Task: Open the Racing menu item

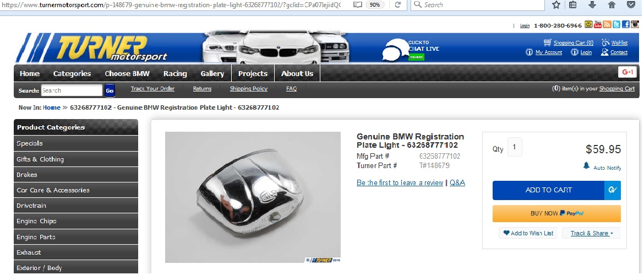Action: [x=175, y=73]
